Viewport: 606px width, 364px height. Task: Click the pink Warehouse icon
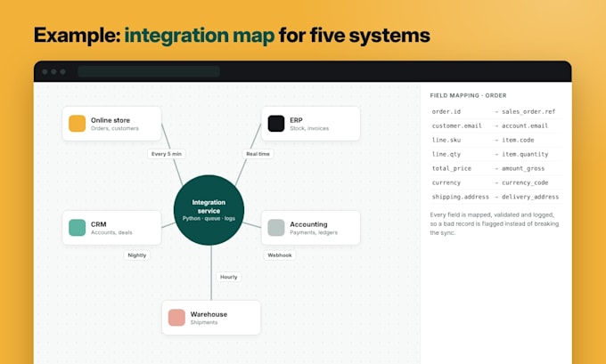point(176,318)
